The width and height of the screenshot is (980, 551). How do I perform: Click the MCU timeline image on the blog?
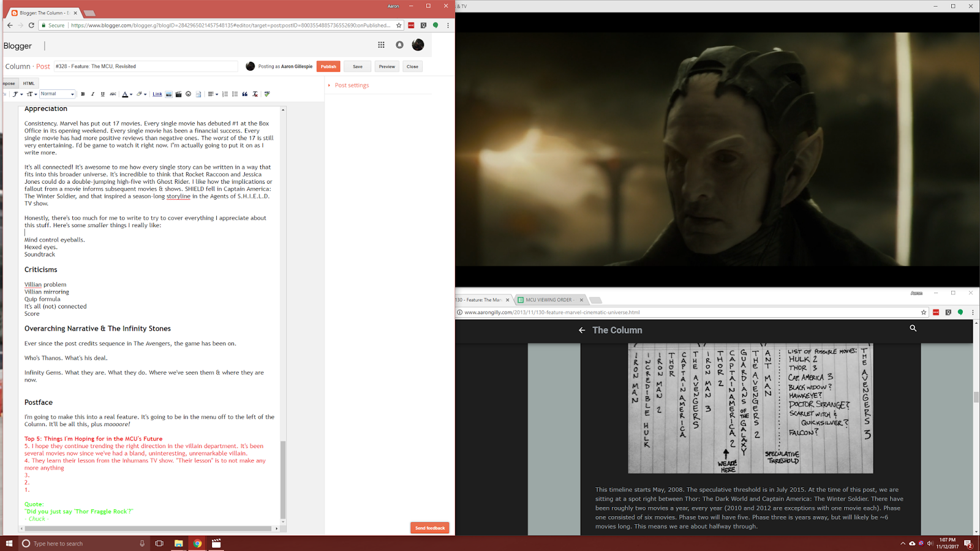pos(750,408)
